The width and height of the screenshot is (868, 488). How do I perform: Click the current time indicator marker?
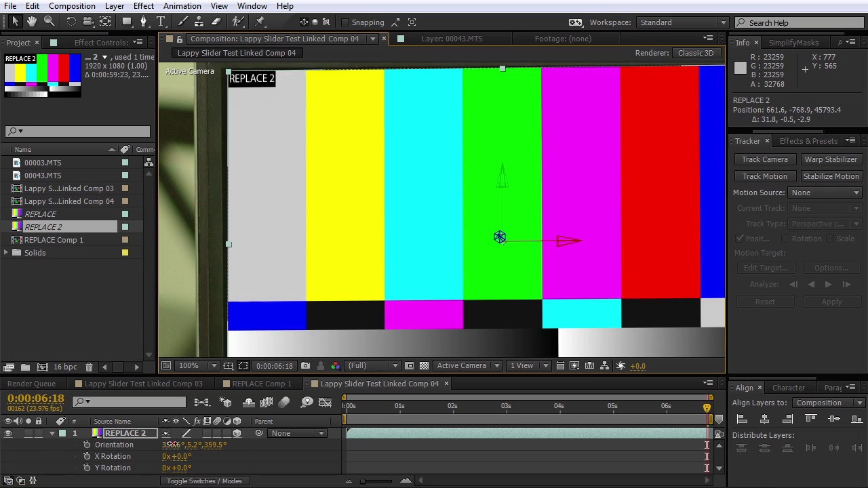[x=707, y=407]
